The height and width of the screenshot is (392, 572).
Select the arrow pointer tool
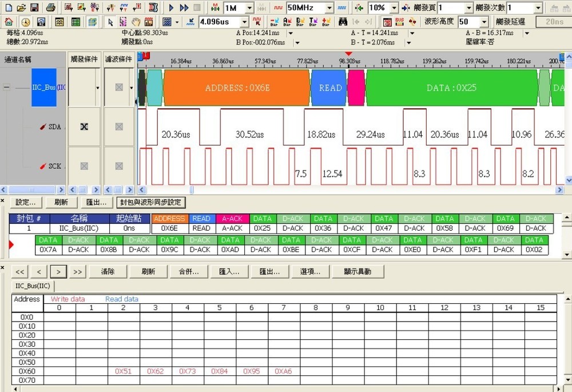110,22
